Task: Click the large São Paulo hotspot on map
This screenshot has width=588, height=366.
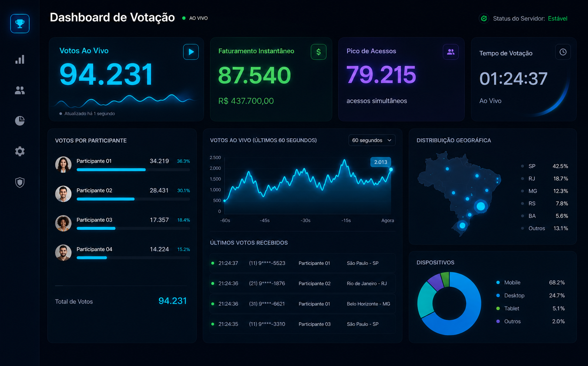Action: [x=481, y=206]
